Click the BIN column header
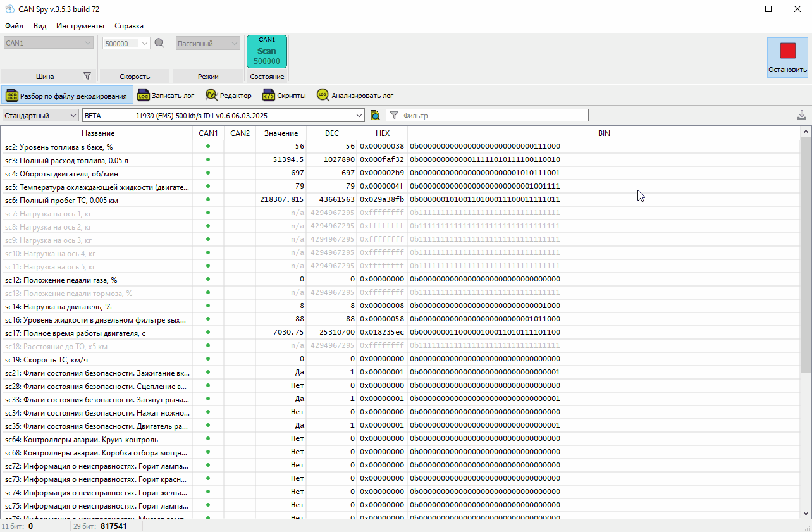 (604, 133)
